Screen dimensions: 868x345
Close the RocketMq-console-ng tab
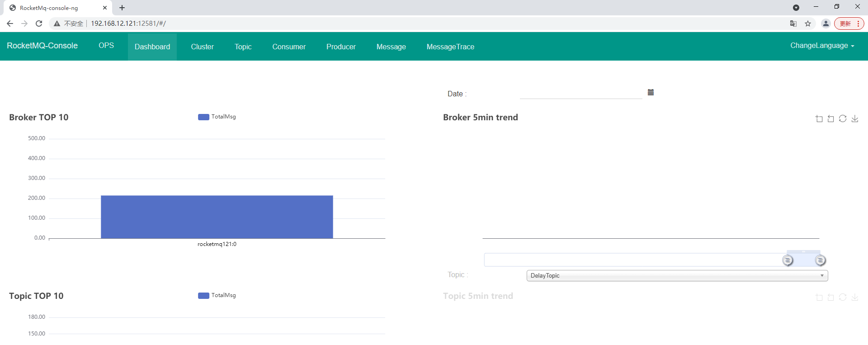coord(105,8)
